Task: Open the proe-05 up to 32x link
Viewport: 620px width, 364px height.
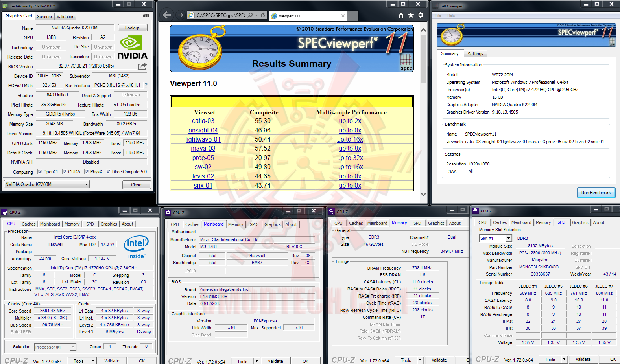Action: click(350, 158)
